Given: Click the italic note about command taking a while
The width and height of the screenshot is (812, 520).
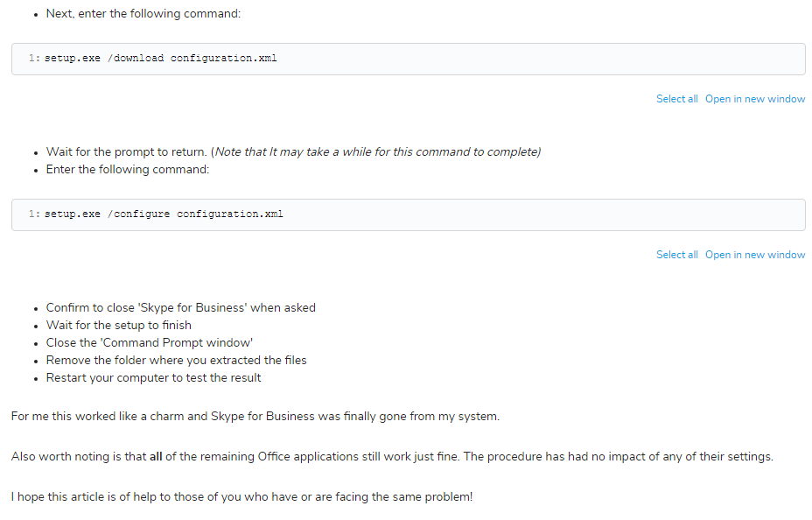Looking at the screenshot, I should [x=376, y=151].
